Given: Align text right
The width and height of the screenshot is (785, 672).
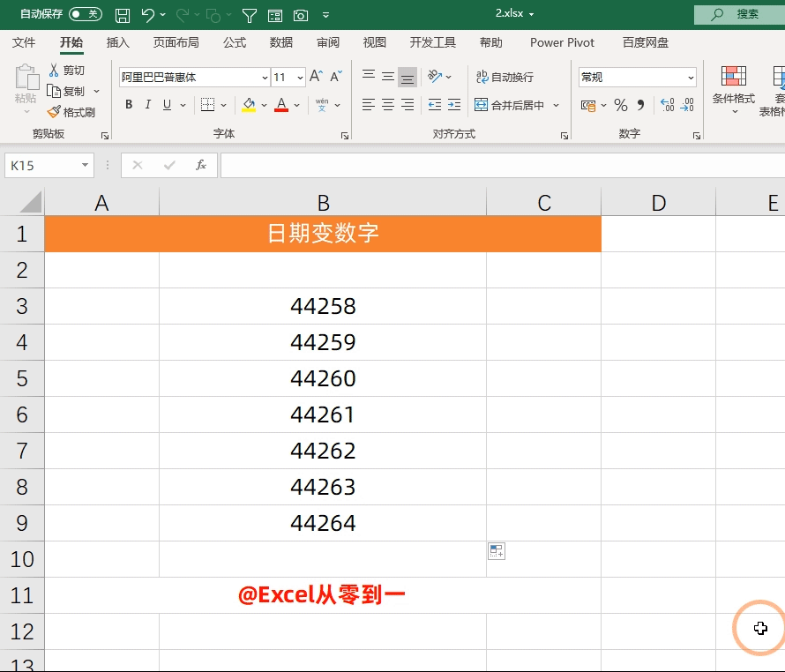Looking at the screenshot, I should (x=408, y=105).
